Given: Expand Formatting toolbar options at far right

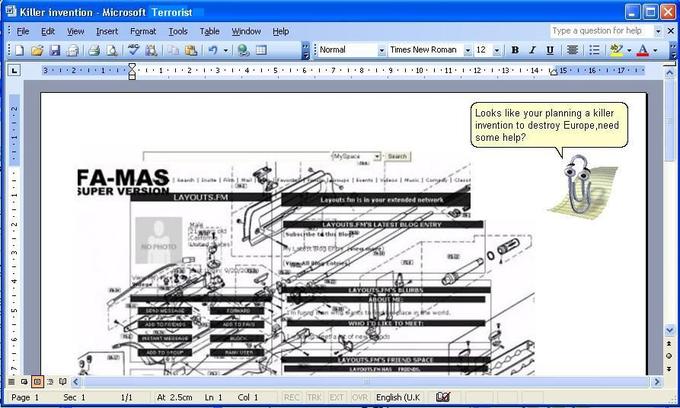Looking at the screenshot, I should pyautogui.click(x=673, y=50).
